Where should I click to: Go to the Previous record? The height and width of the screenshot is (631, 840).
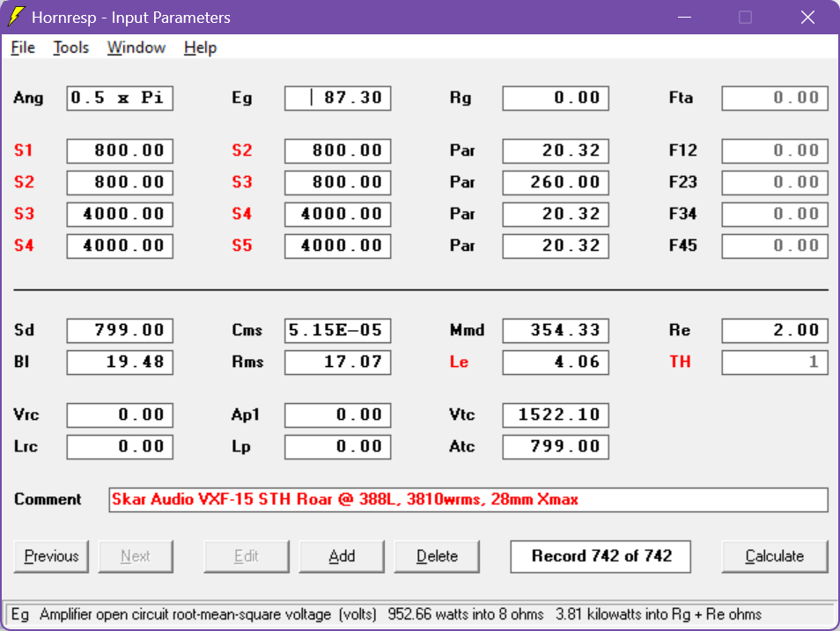coord(51,556)
